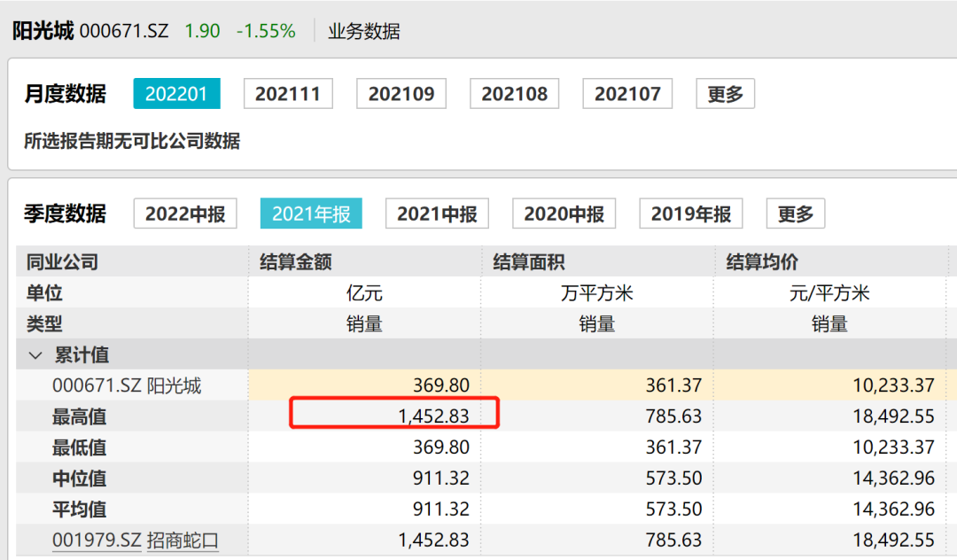Switch to the 202107 monthly report

coord(627,93)
